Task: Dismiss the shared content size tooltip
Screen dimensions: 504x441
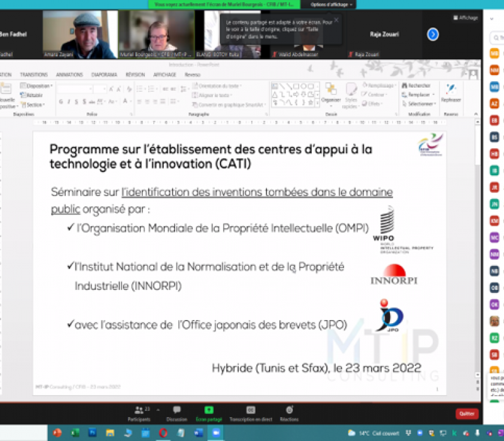Action: pos(336,20)
